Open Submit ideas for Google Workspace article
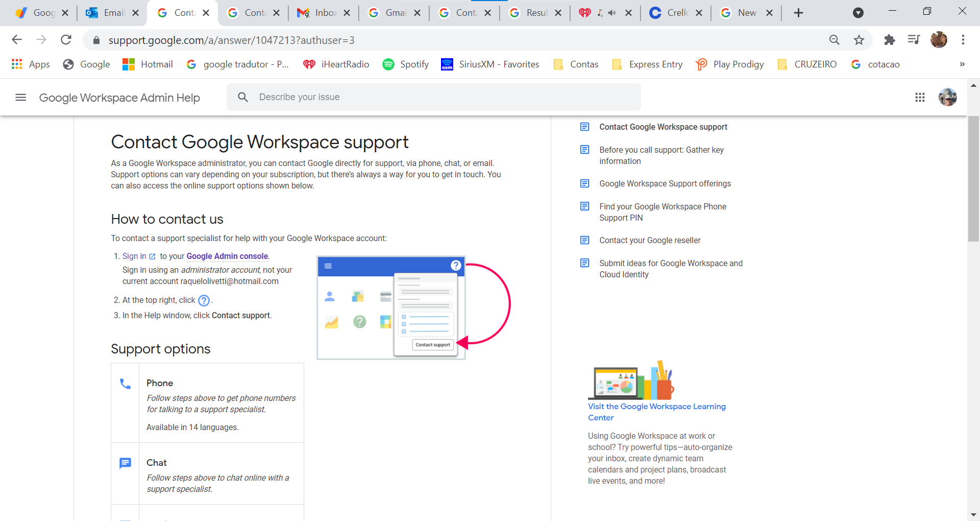 pos(671,269)
